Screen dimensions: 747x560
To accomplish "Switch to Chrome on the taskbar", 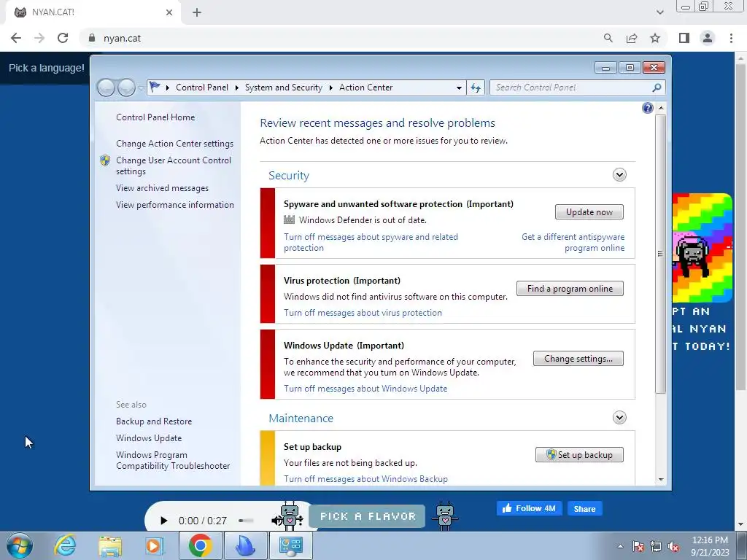I will (x=200, y=545).
